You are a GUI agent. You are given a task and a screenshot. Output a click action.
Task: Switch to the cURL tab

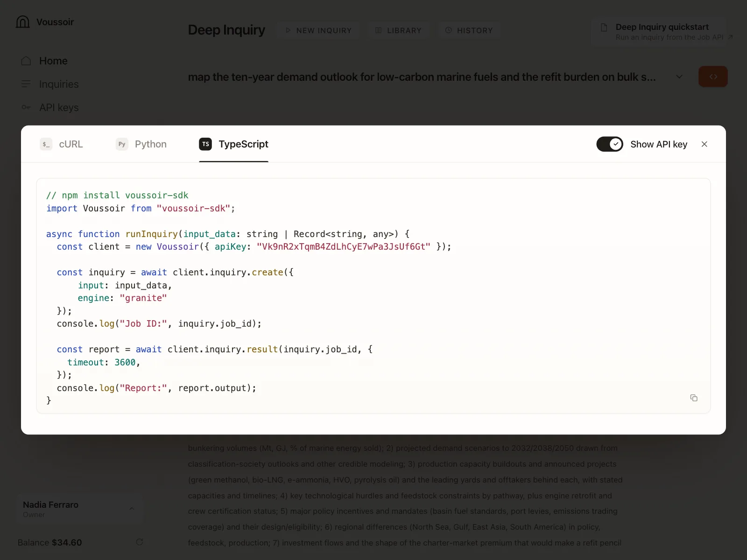[61, 144]
